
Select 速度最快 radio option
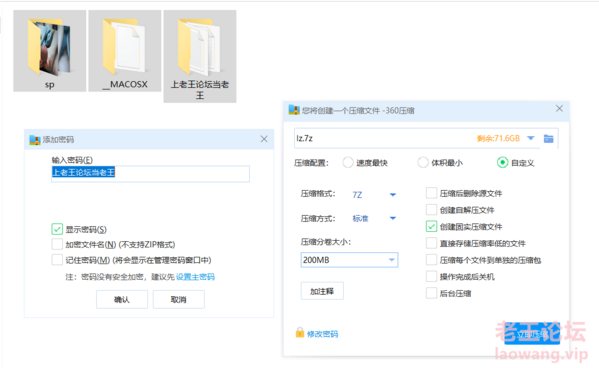tap(348, 162)
